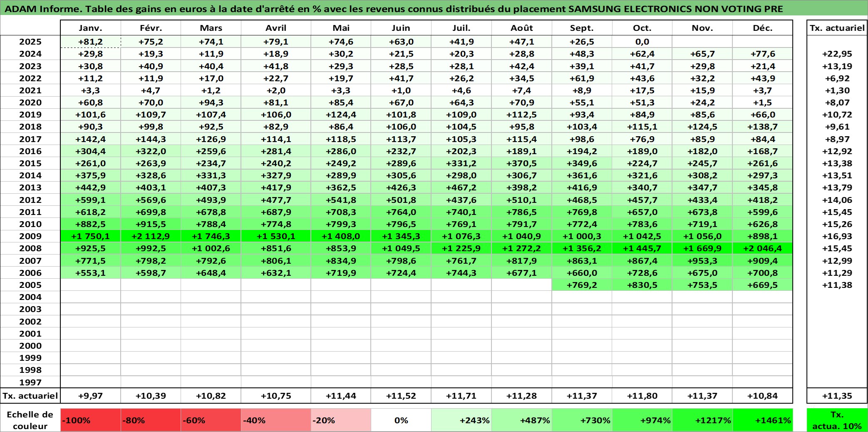This screenshot has height=432, width=868.
Task: Select cell +81,2 for January 2025
Action: 91,42
